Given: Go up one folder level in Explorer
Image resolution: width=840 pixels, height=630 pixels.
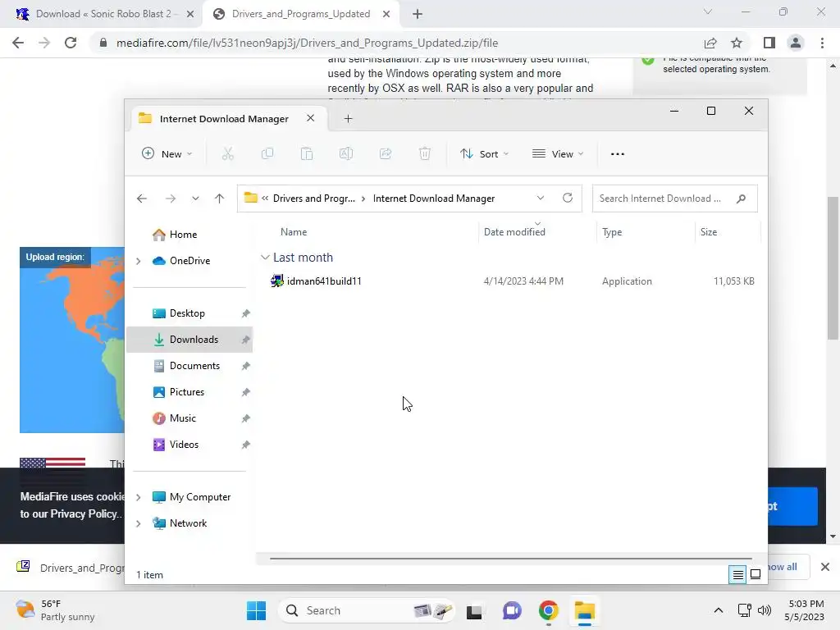Looking at the screenshot, I should (219, 199).
